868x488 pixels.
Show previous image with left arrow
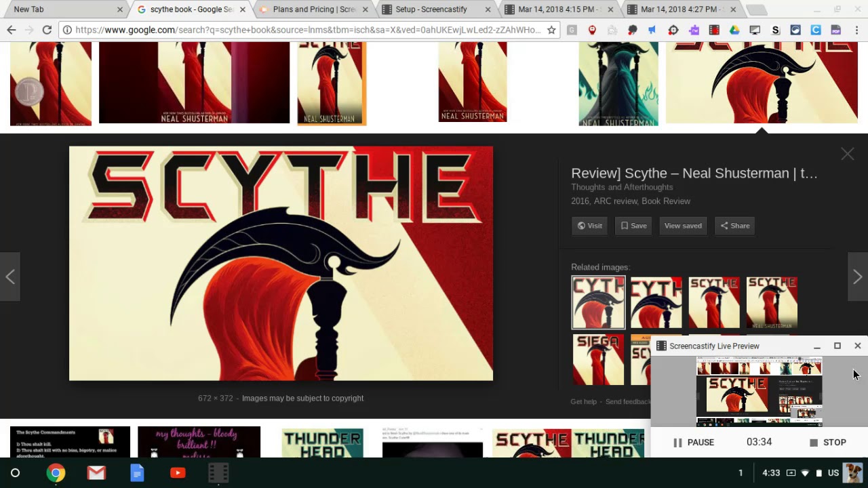(10, 277)
